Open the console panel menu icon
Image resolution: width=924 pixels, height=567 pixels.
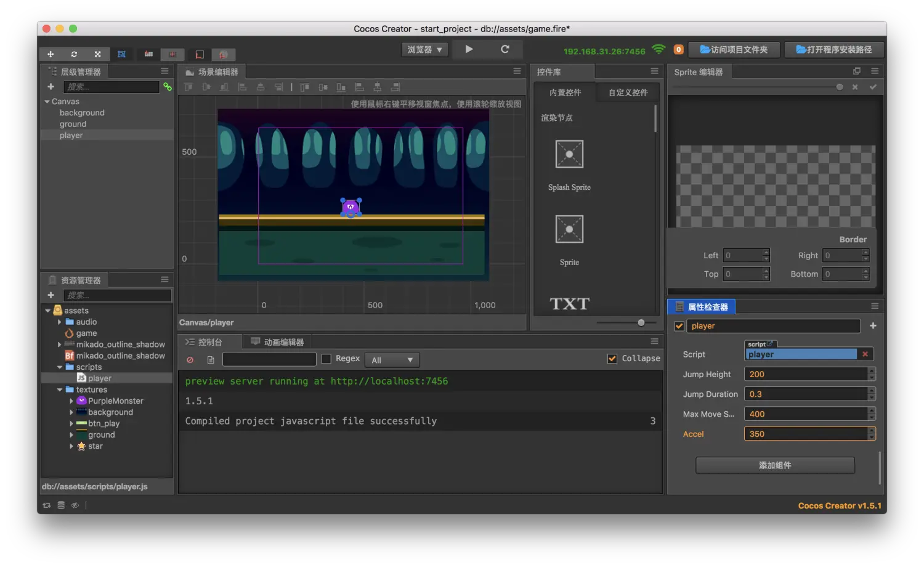pyautogui.click(x=654, y=341)
